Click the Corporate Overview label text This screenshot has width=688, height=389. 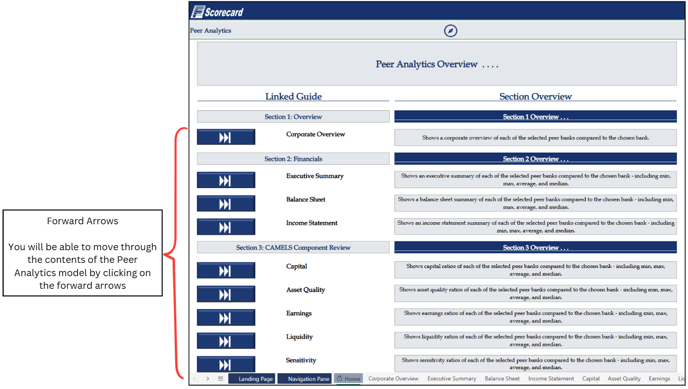315,134
